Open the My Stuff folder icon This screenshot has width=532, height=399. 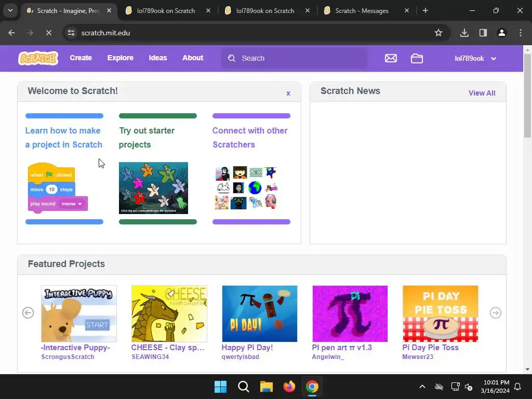[417, 58]
